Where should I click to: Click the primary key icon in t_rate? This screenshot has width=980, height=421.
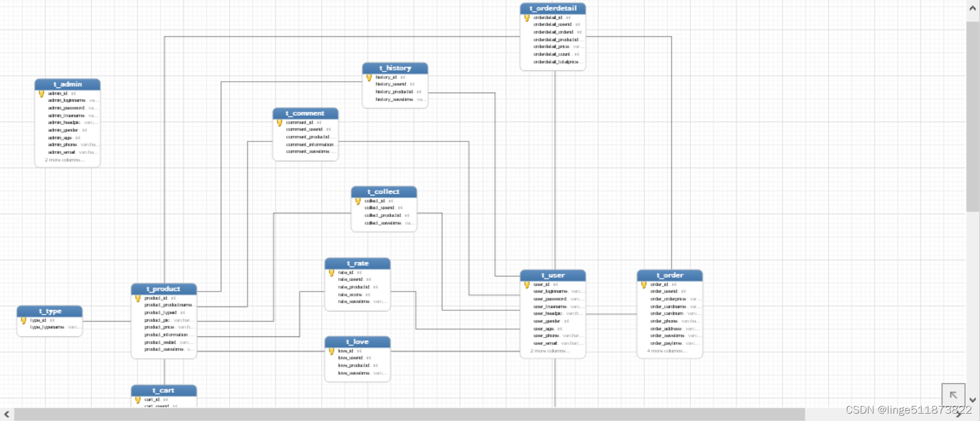click(x=332, y=273)
